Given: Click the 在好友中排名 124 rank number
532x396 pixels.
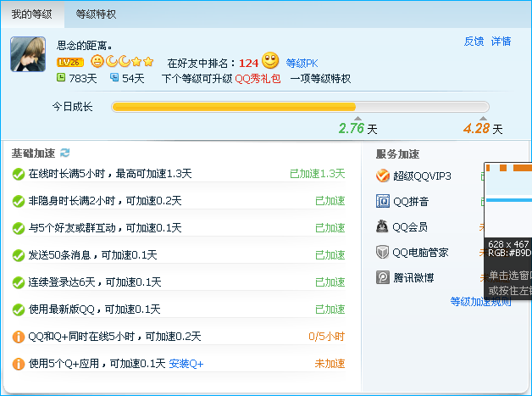Looking at the screenshot, I should point(249,63).
